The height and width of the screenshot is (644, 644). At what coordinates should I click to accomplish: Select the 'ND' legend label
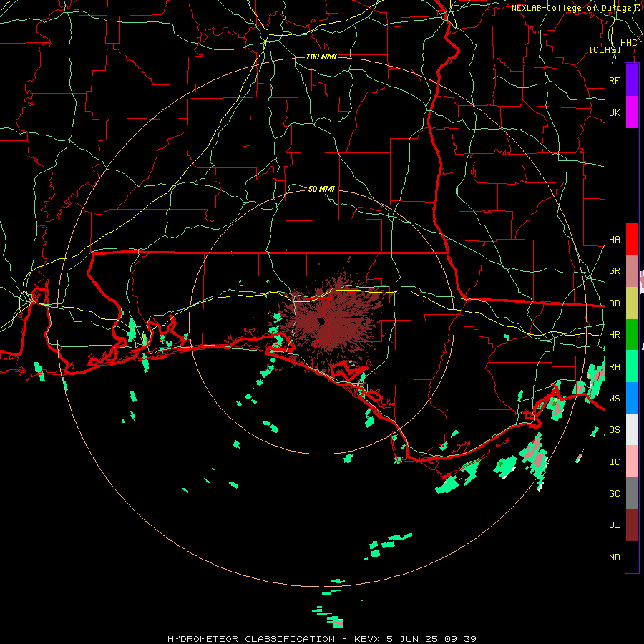coord(614,557)
